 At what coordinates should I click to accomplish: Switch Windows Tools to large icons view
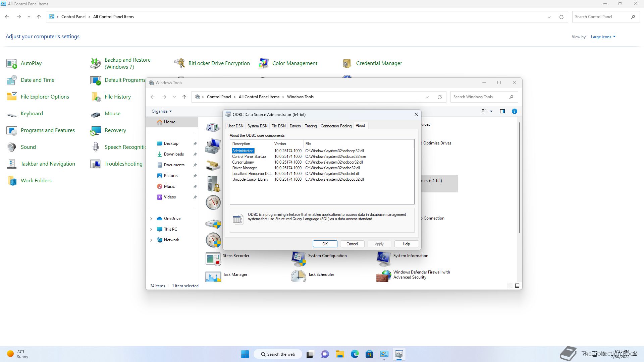517,286
